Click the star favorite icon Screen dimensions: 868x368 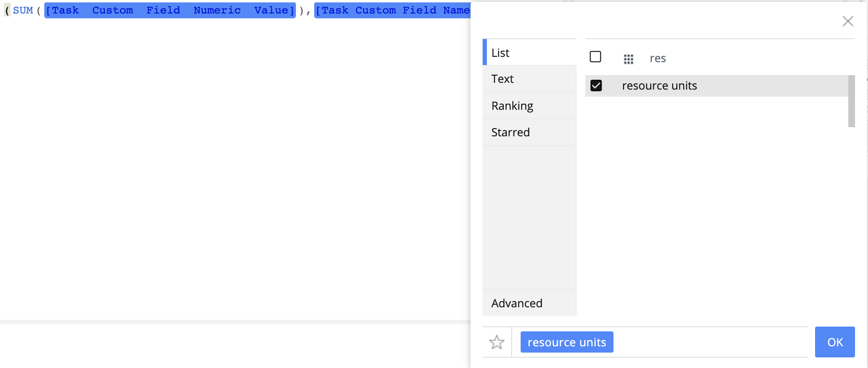[x=497, y=342]
